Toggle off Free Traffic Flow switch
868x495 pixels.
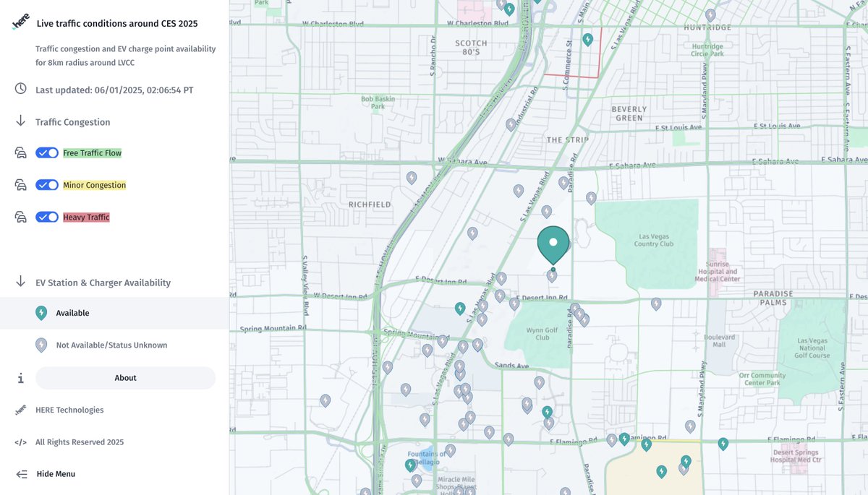(x=47, y=153)
